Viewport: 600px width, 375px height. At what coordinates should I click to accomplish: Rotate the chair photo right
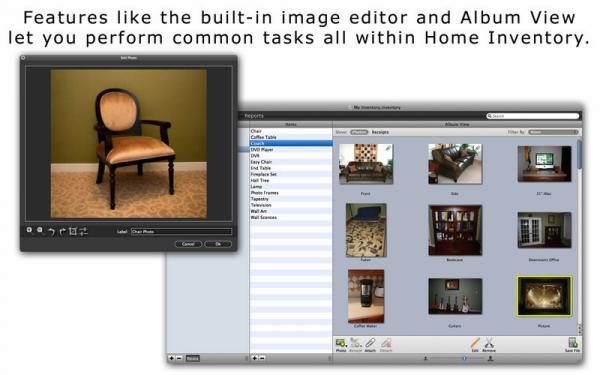click(62, 231)
